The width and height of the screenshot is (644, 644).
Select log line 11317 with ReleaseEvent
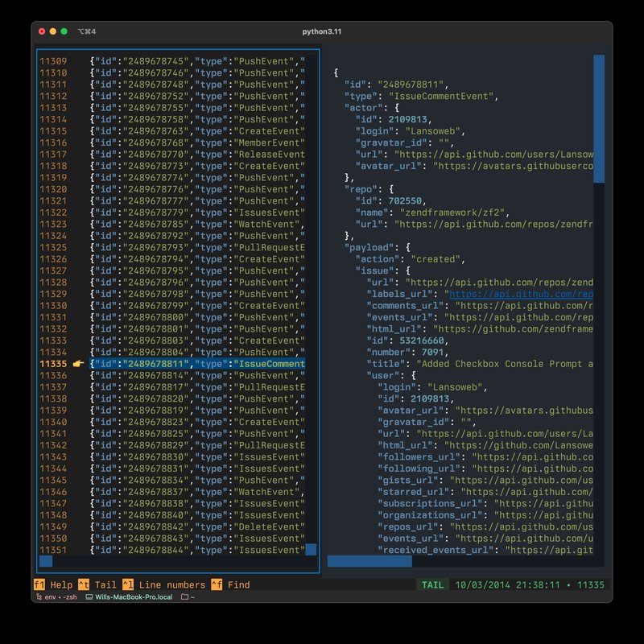(197, 155)
